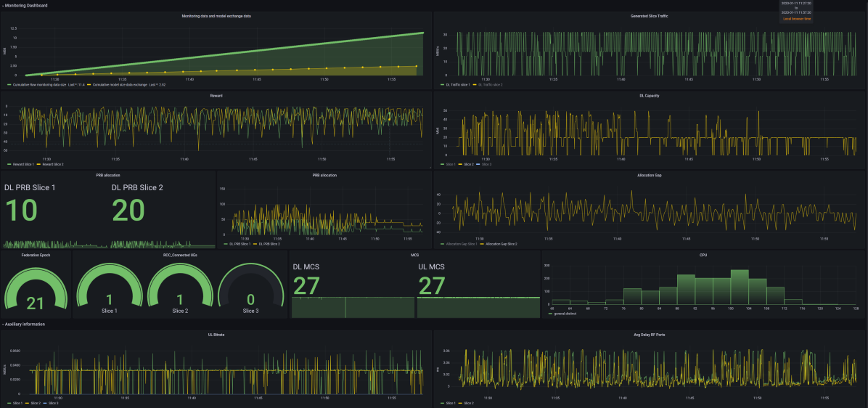Click the DL PRB Slice 1 stat value
The image size is (868, 408).
coord(21,211)
